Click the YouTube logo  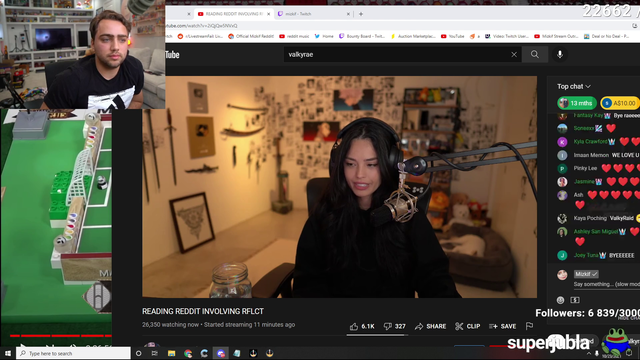click(x=172, y=55)
